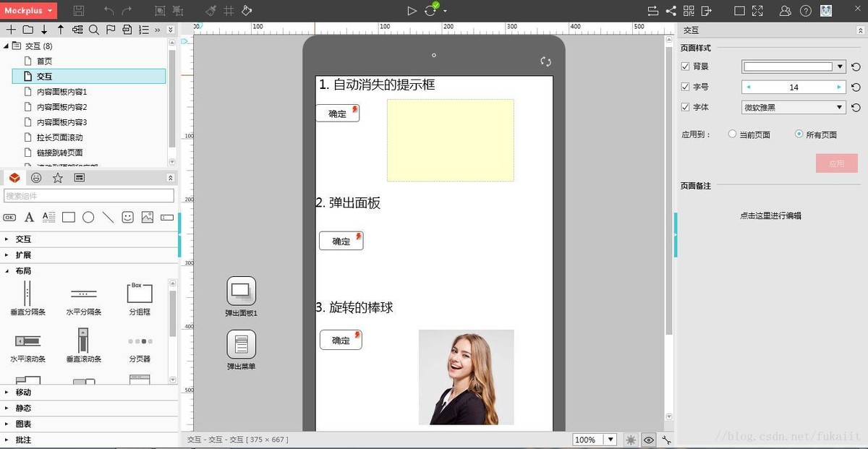Click the ungroup components icon

point(178,11)
